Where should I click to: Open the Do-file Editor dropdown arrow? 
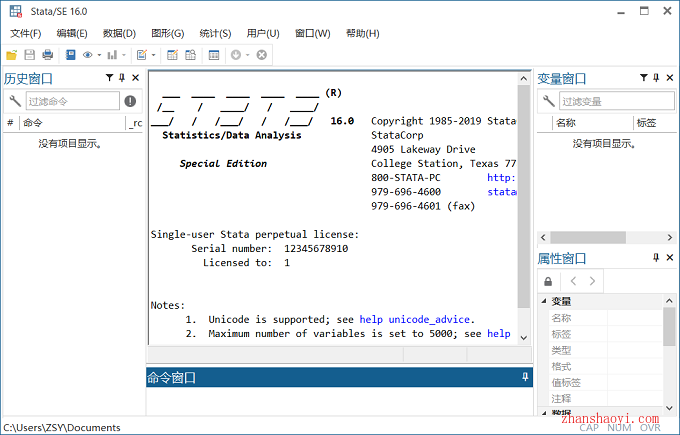tap(154, 55)
